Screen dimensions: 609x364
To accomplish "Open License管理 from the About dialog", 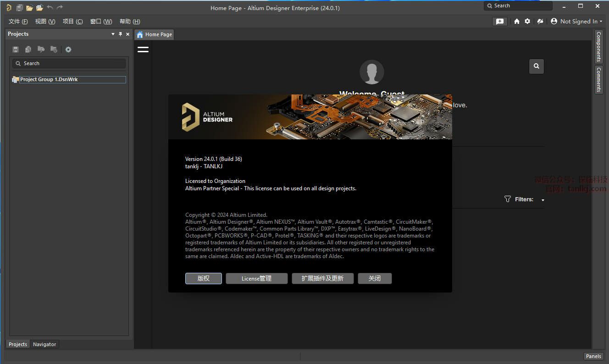I will pyautogui.click(x=257, y=278).
